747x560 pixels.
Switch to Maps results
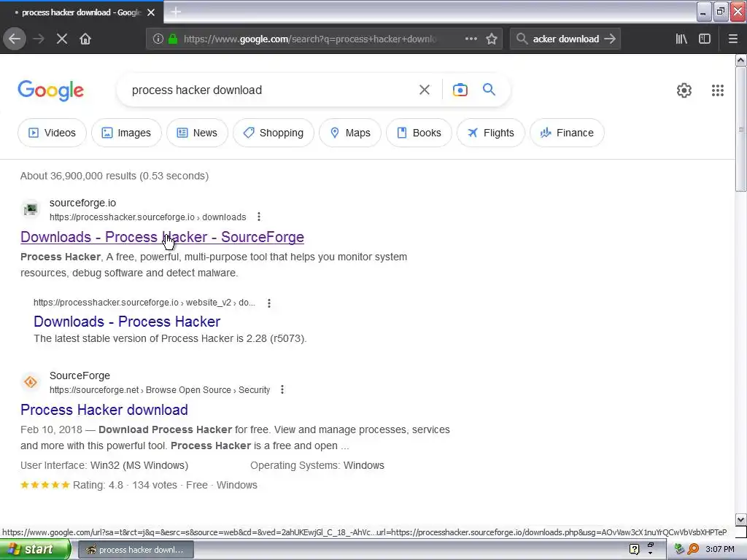[x=350, y=133]
